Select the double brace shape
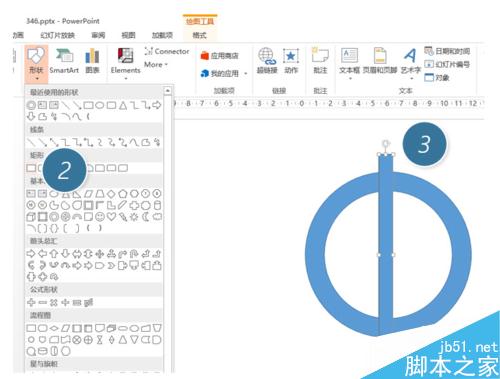The image size is (500, 379). tap(54, 228)
